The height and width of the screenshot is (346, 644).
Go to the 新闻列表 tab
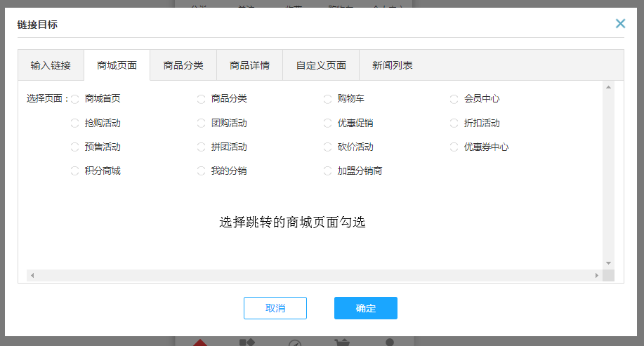coord(393,65)
